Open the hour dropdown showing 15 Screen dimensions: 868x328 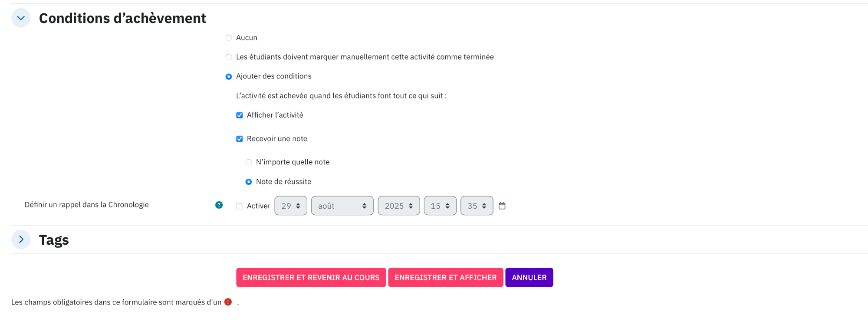tap(440, 206)
